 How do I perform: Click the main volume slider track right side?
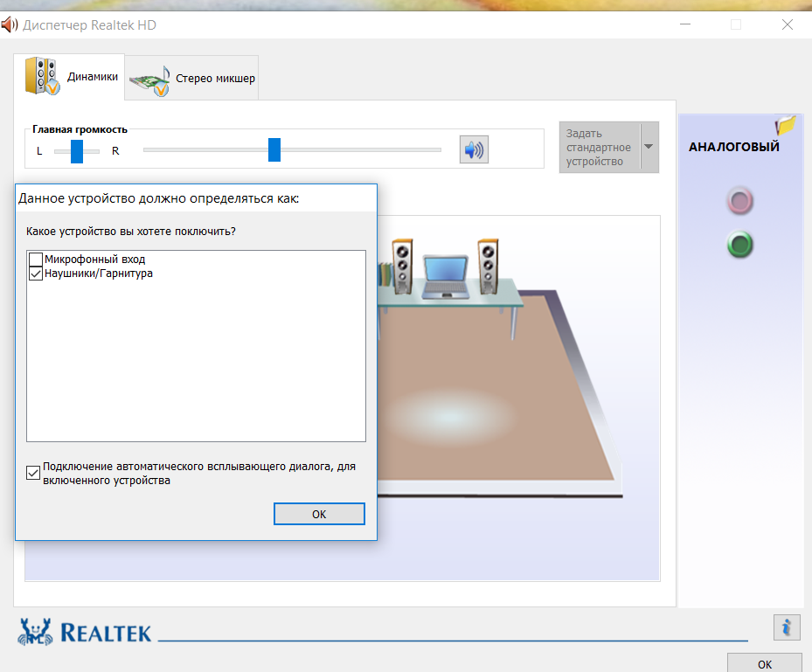(x=361, y=150)
